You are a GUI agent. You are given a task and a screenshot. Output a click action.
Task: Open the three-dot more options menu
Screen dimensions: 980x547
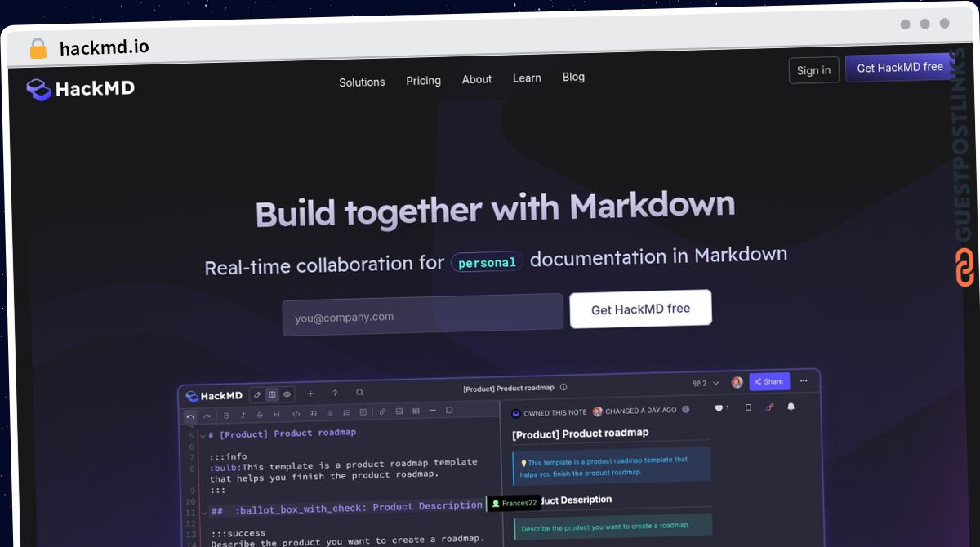[x=804, y=380]
